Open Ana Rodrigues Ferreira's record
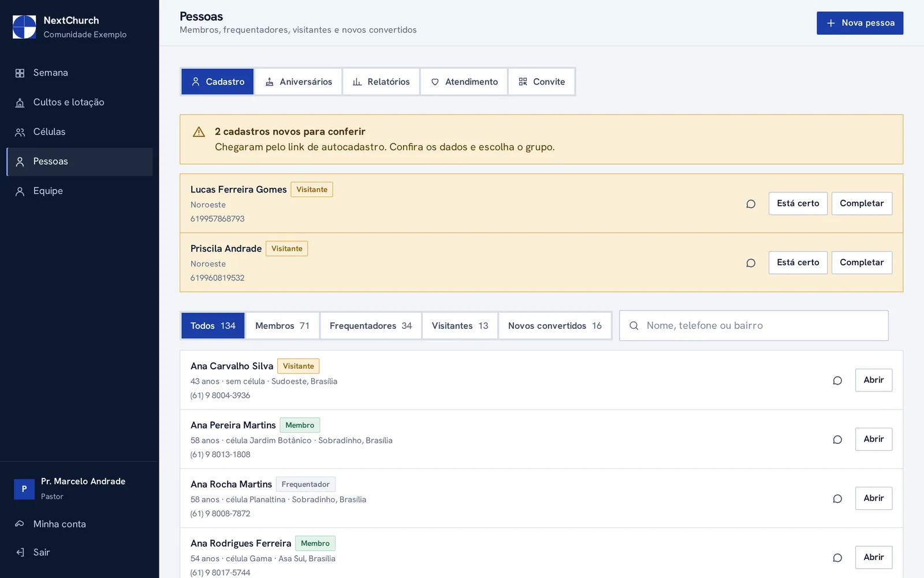This screenshot has width=924, height=578. click(874, 557)
